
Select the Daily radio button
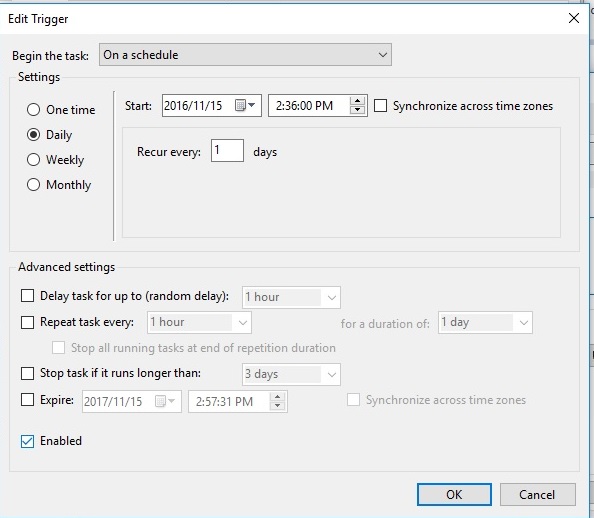point(33,135)
